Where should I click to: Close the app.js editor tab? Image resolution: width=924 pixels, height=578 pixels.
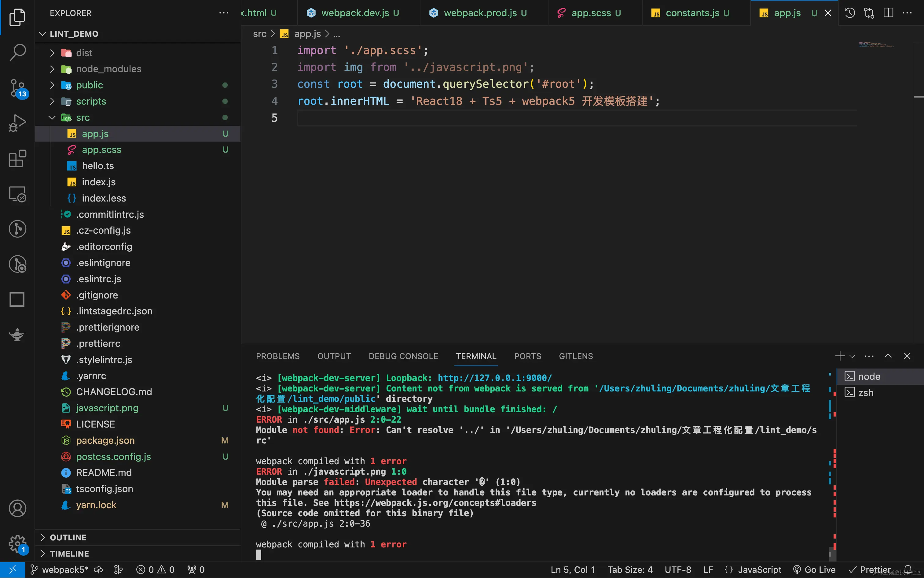pyautogui.click(x=828, y=13)
